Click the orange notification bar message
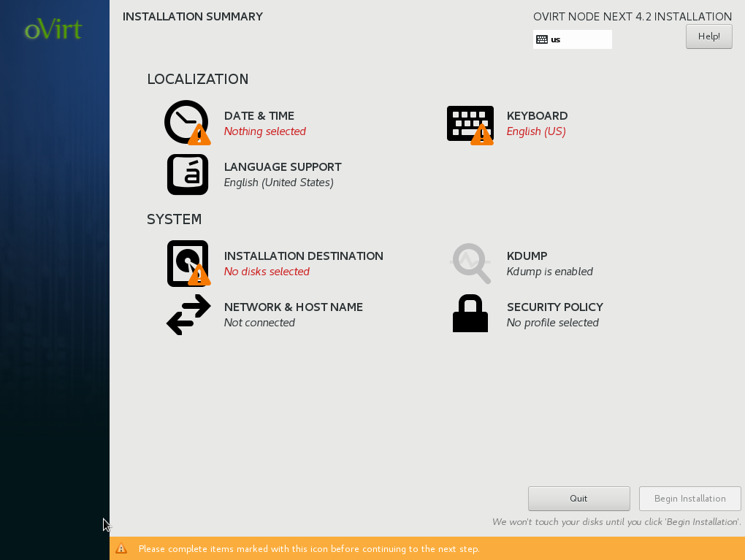This screenshot has height=560, width=745. [309, 549]
